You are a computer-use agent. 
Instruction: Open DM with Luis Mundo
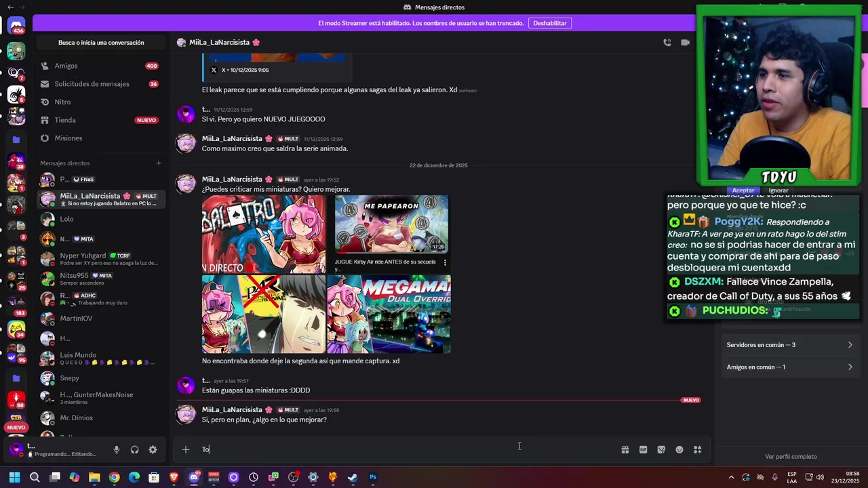100,358
